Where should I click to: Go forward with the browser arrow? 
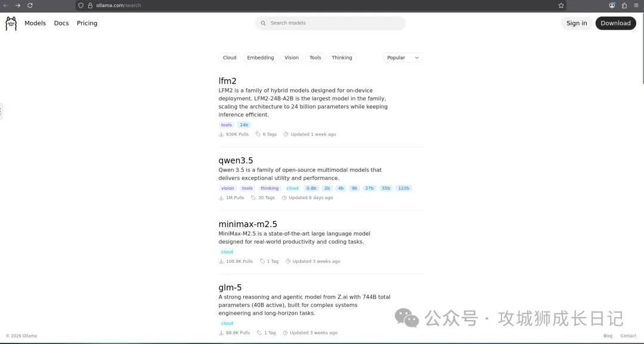(x=17, y=5)
